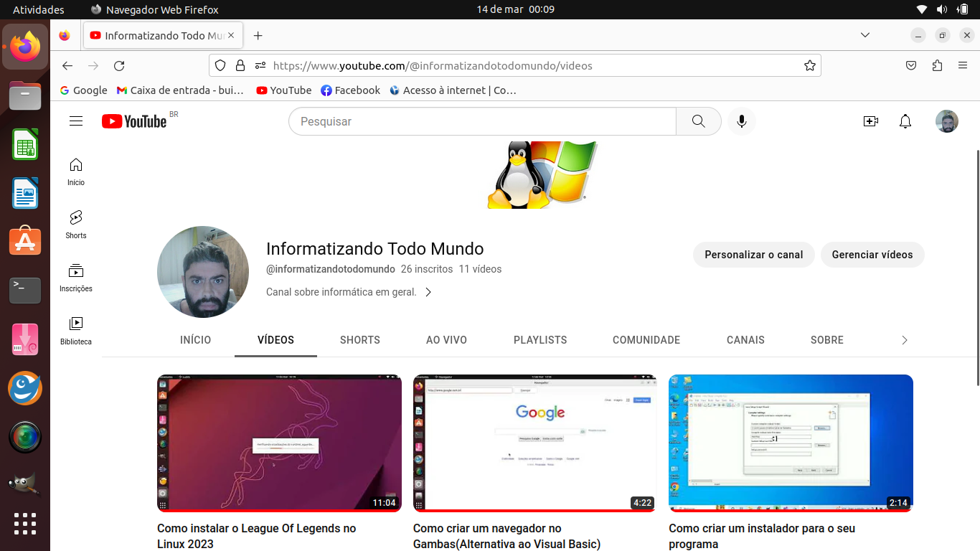Open a new tab with plus button
980x551 pixels.
point(258,35)
